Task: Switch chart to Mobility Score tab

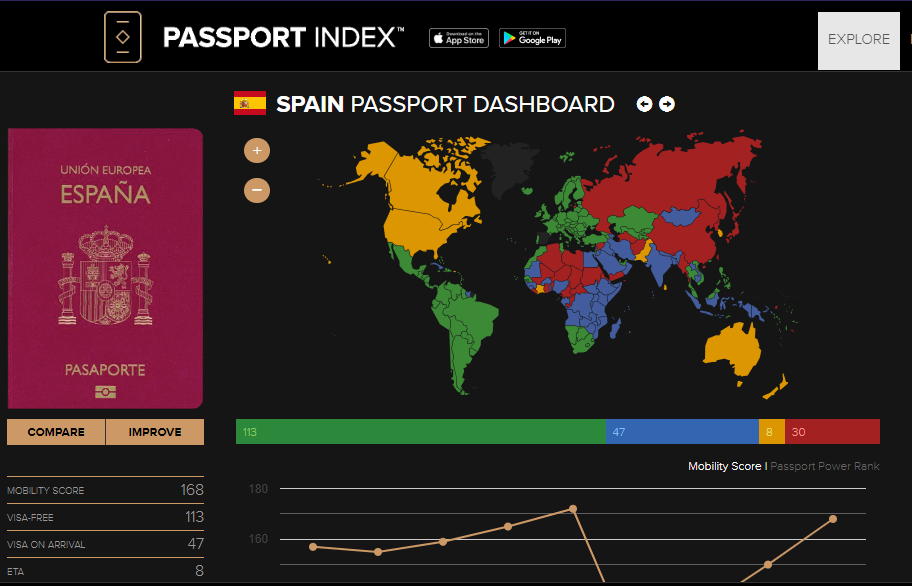Action: (x=724, y=466)
